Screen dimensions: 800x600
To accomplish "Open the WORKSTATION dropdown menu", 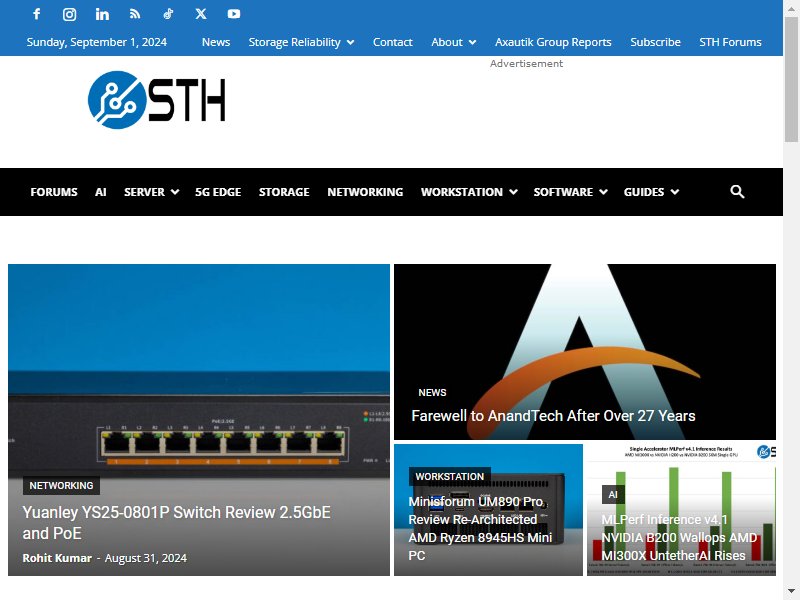I will click(x=469, y=192).
